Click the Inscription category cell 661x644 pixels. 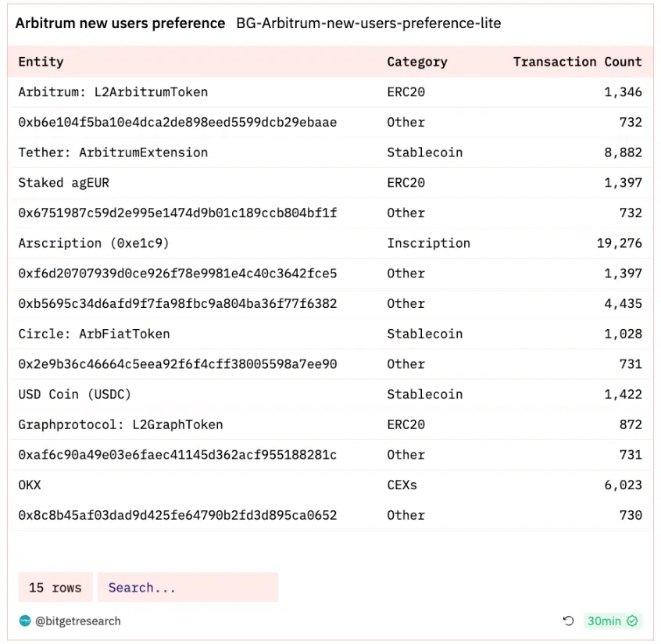428,243
